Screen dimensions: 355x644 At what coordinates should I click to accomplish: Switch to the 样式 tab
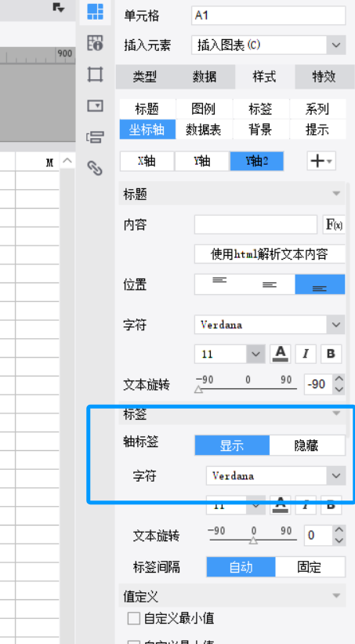[264, 76]
